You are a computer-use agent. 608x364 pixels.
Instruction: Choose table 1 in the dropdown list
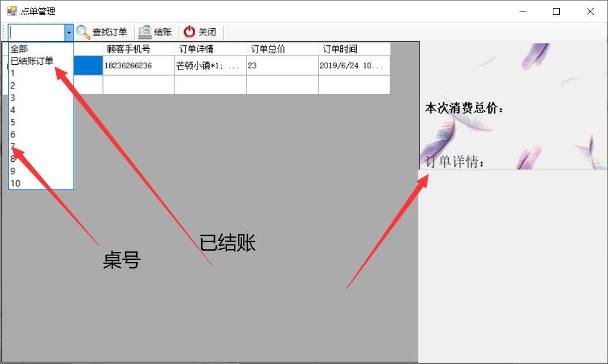41,73
